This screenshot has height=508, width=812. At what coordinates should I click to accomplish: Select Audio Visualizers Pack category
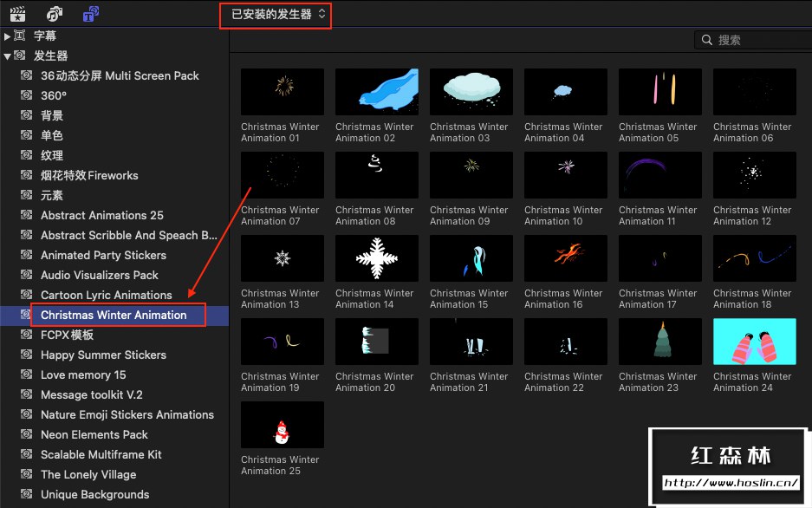coord(100,275)
